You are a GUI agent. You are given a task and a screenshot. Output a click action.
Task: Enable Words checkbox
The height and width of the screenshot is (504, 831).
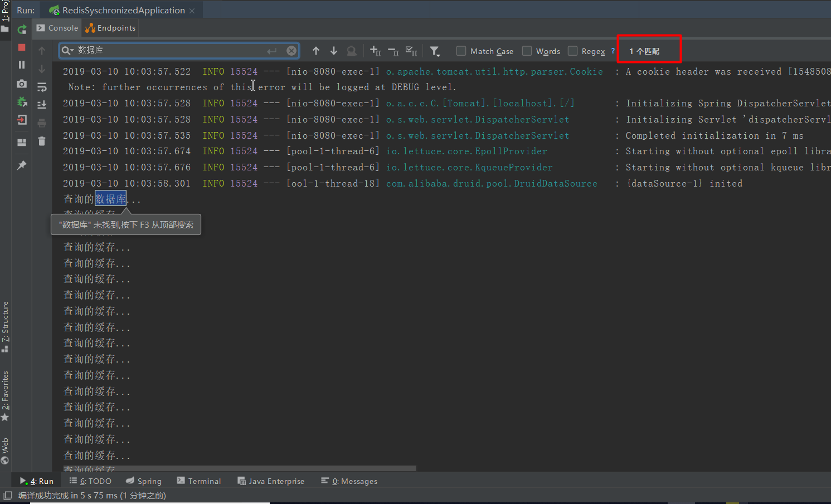527,51
